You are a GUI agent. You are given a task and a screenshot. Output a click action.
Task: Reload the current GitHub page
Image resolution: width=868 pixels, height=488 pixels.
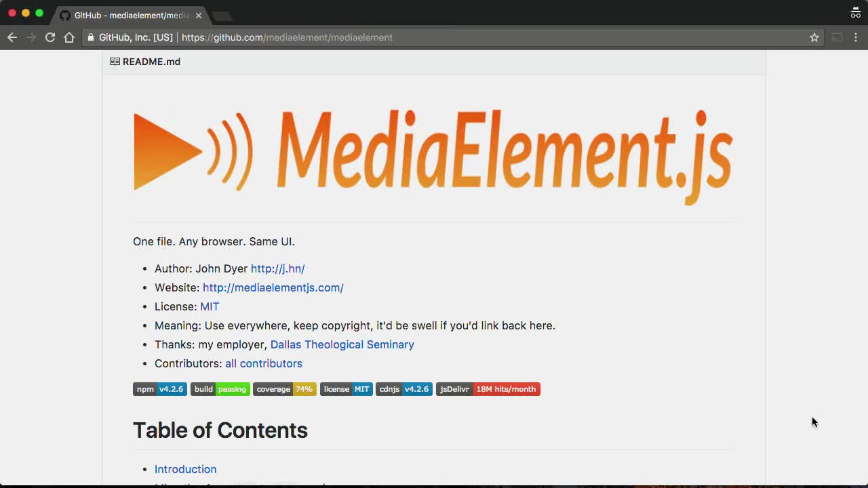pos(50,37)
